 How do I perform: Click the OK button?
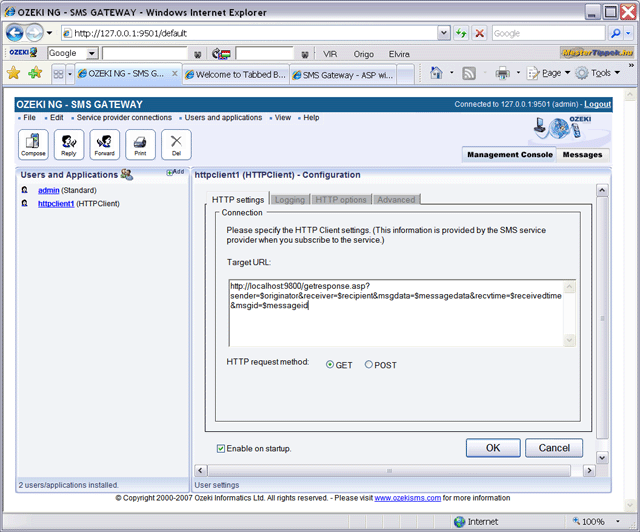pyautogui.click(x=493, y=448)
